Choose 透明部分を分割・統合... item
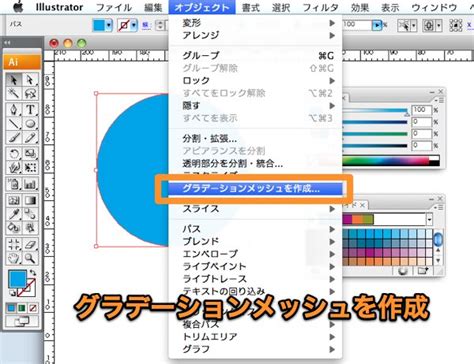The height and width of the screenshot is (364, 474). click(255, 163)
